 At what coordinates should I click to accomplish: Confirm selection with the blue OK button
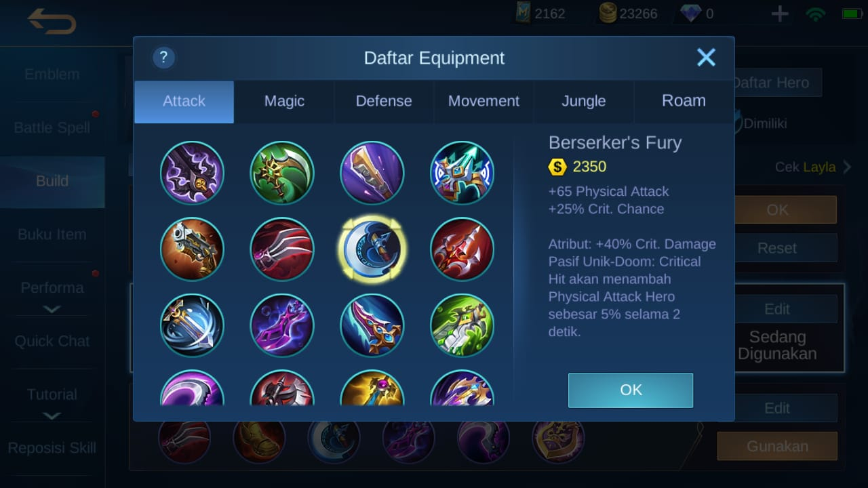click(631, 390)
